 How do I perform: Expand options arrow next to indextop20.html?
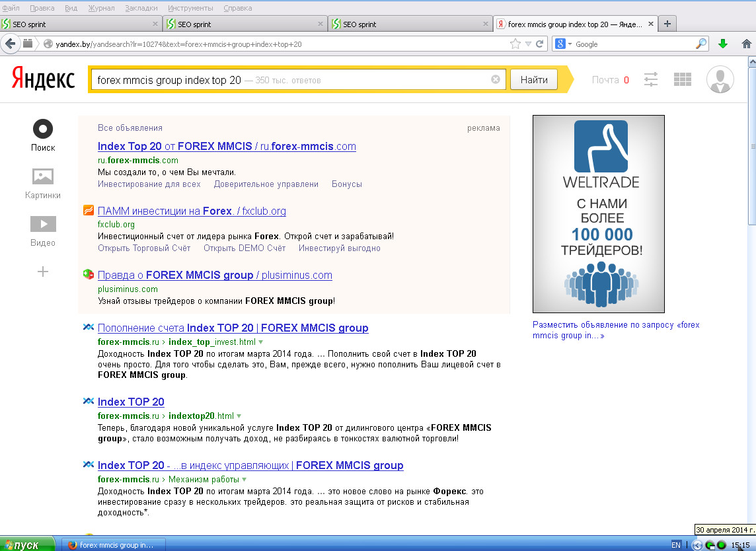(239, 416)
